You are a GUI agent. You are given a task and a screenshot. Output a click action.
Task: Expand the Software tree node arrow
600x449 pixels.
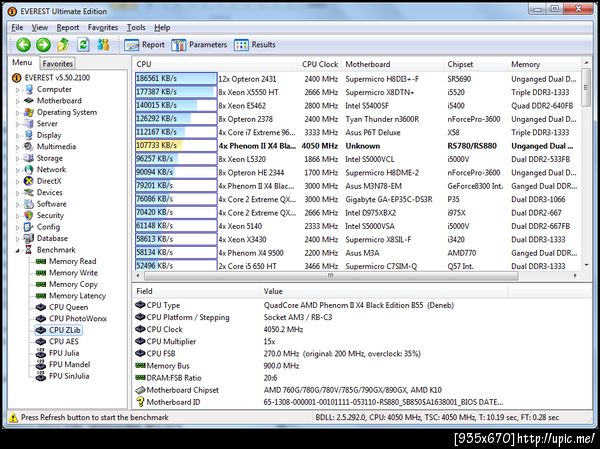click(17, 205)
